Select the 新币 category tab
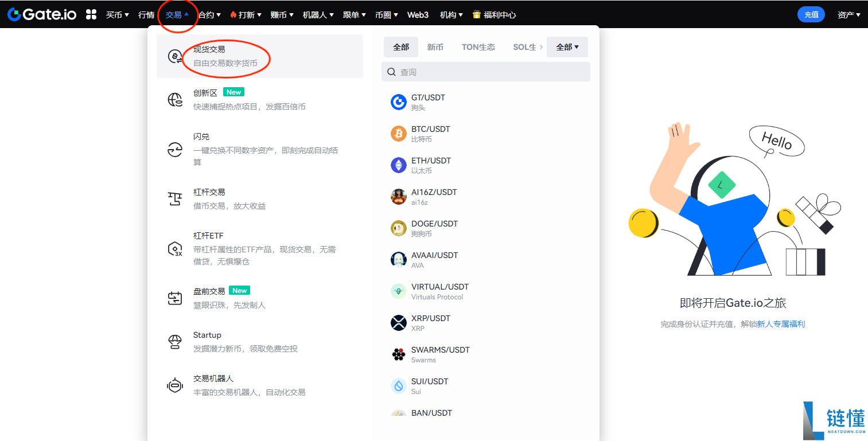The image size is (868, 441). pos(435,47)
